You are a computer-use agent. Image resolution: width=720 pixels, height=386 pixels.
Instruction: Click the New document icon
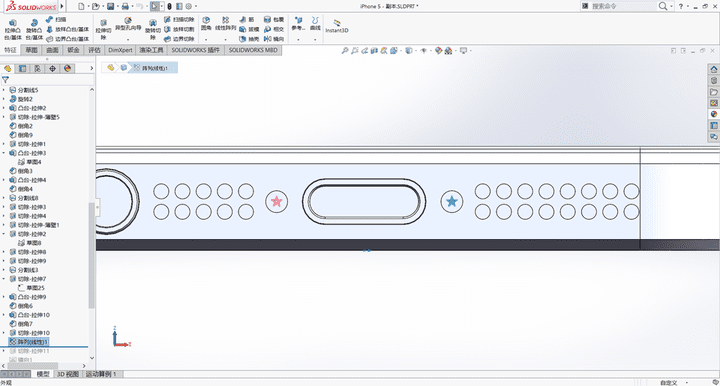click(81, 6)
